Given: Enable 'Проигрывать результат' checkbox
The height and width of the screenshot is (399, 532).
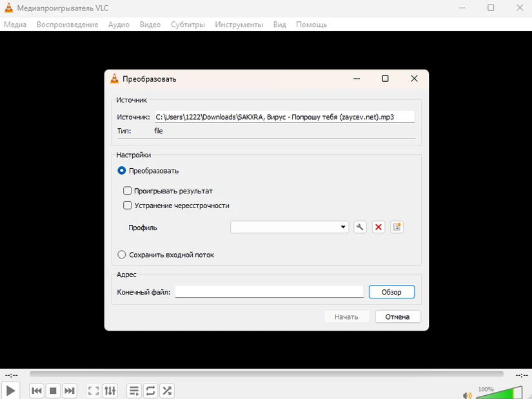Looking at the screenshot, I should [x=128, y=191].
